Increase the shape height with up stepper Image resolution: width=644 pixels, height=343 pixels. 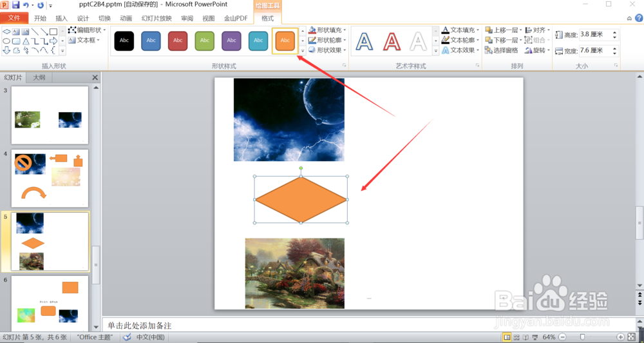(615, 32)
